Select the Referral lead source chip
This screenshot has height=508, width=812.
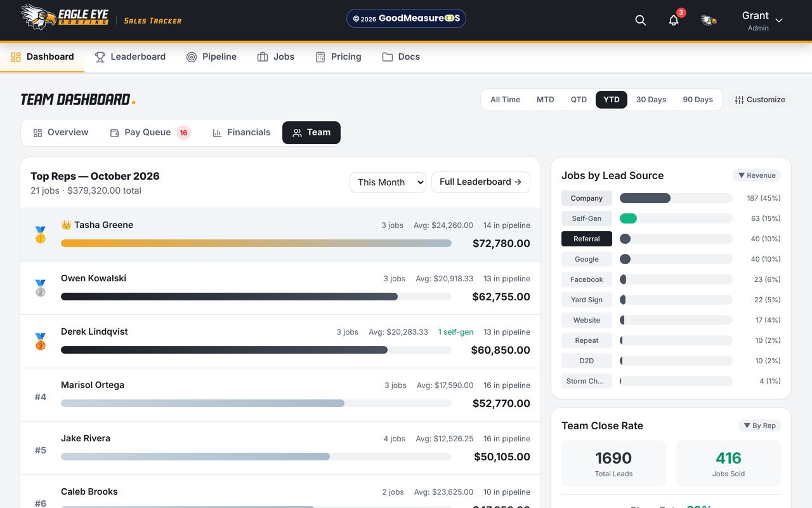pos(587,239)
